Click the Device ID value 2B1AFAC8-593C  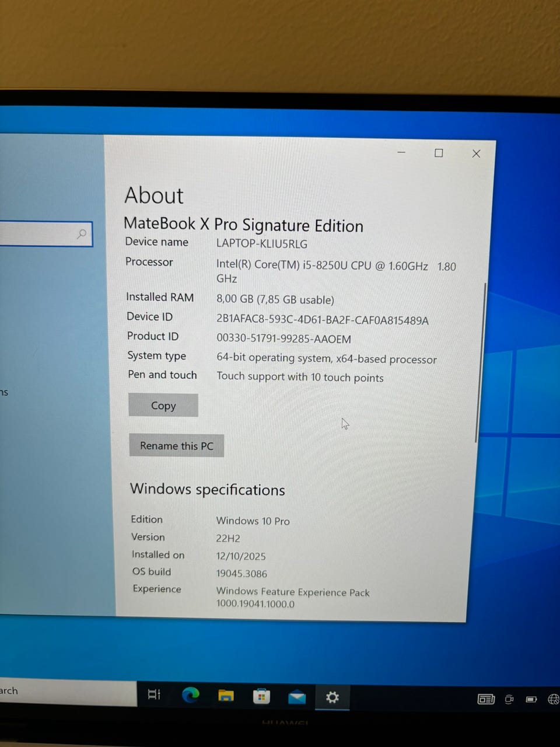[x=323, y=320]
